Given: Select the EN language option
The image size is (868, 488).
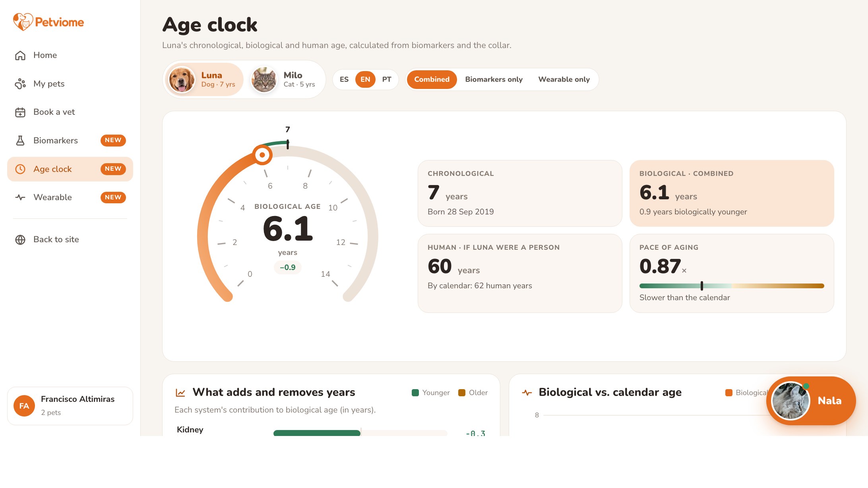Looking at the screenshot, I should pyautogui.click(x=365, y=79).
